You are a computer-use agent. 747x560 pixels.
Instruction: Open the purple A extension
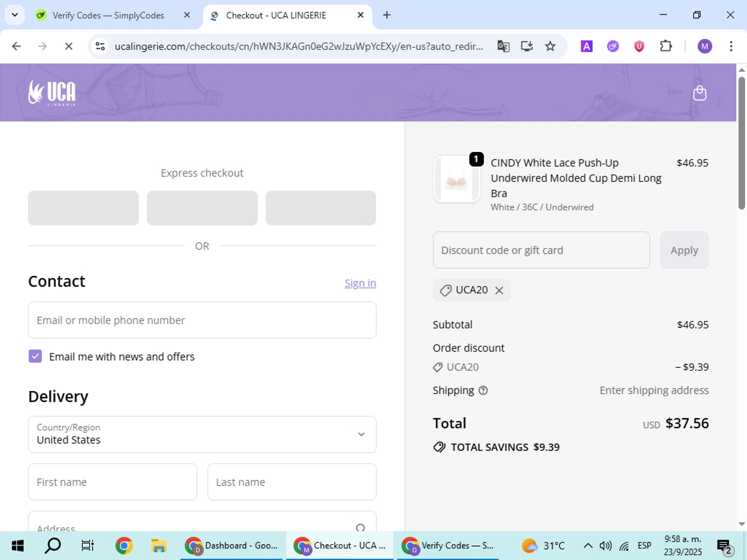(587, 46)
